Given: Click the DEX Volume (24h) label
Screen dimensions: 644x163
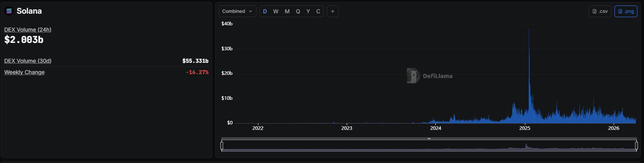Looking at the screenshot, I should click(28, 30).
